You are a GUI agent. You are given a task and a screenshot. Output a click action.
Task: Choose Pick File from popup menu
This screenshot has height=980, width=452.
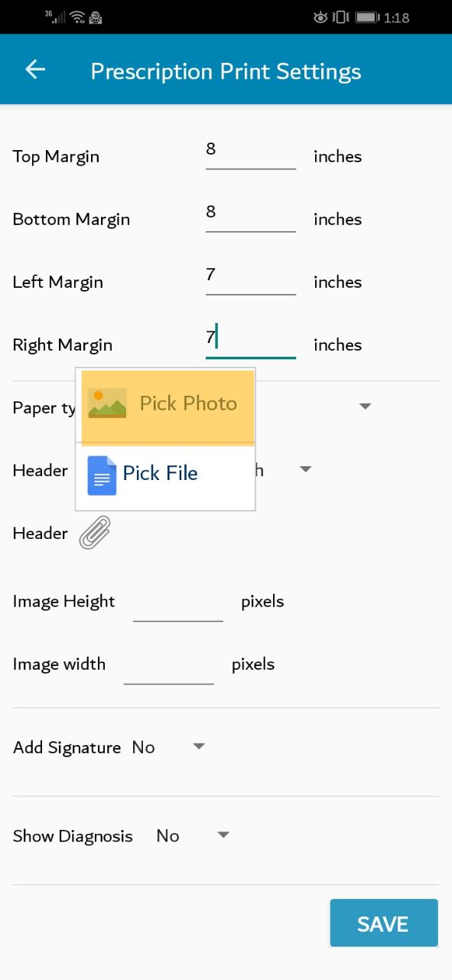(165, 475)
